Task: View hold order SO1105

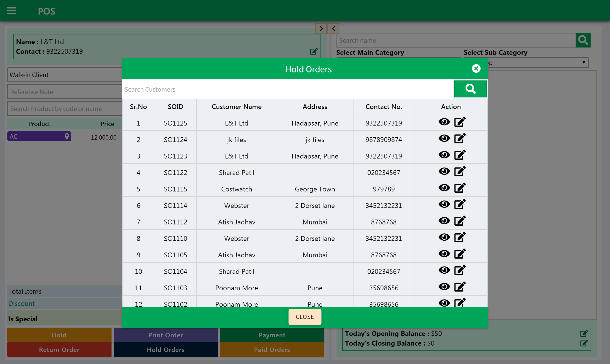Action: [x=444, y=254]
